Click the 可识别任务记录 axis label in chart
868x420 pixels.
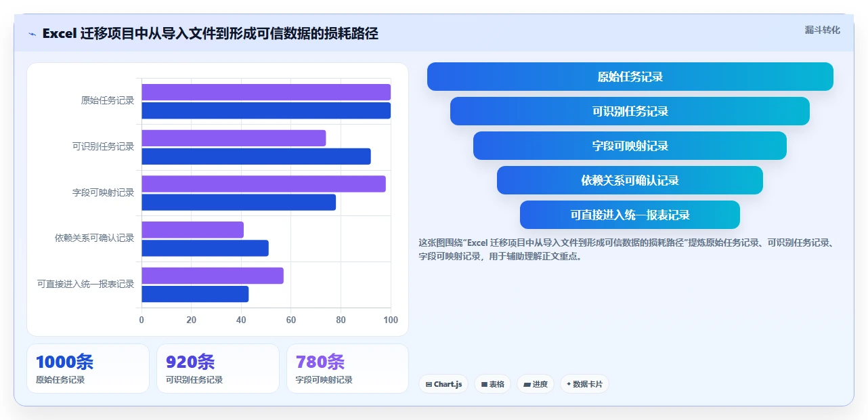point(103,146)
